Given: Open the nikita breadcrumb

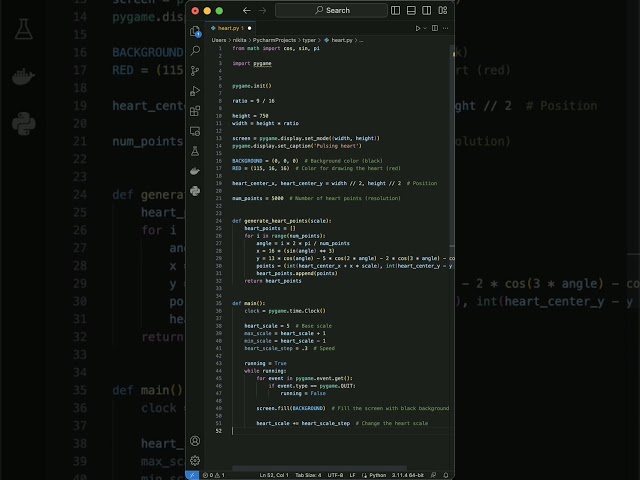Looking at the screenshot, I should [239, 40].
